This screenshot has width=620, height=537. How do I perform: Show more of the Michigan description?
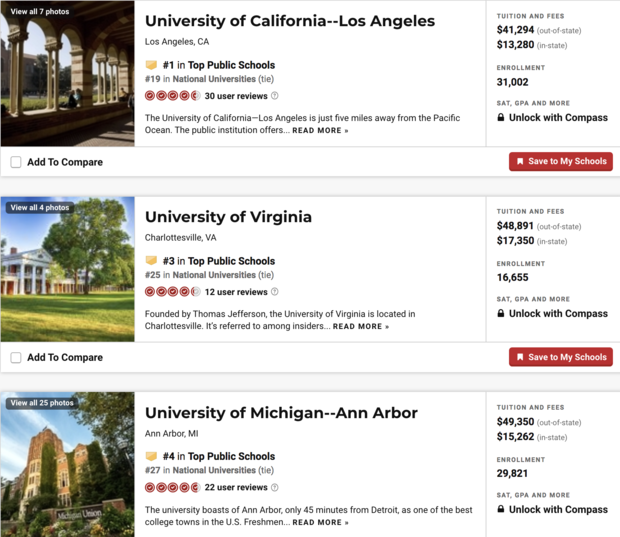(x=320, y=523)
